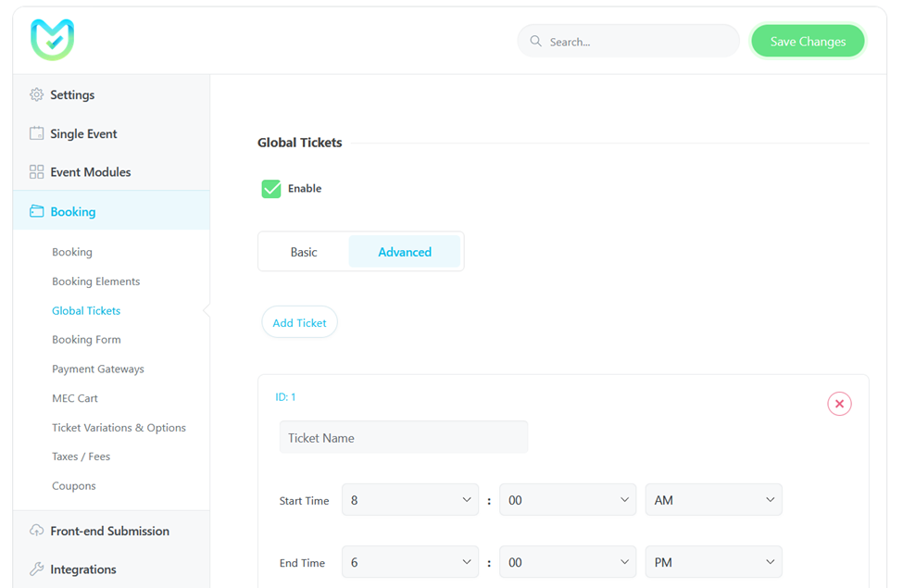Go to Booking Elements submenu
The image size is (903, 588).
point(95,281)
